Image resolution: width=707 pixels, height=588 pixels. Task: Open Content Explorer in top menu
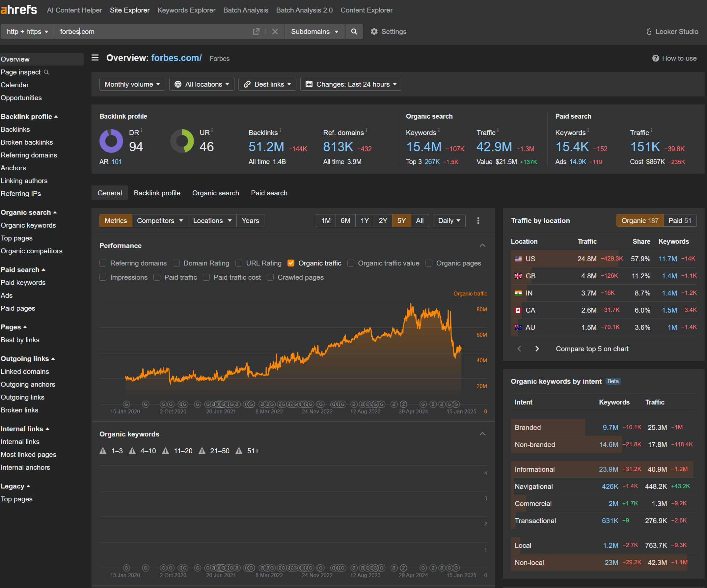366,10
